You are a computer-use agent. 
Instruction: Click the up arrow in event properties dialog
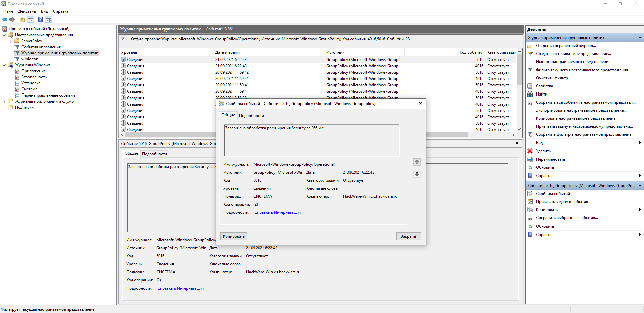[417, 162]
